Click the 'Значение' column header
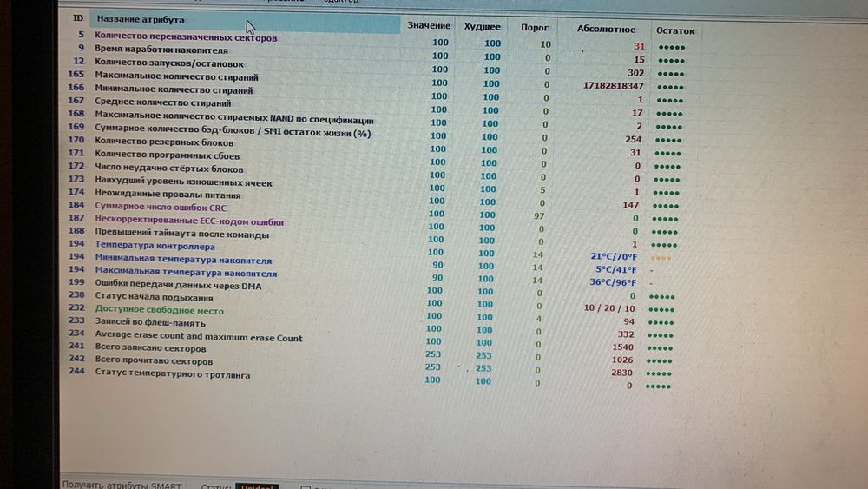 [429, 25]
